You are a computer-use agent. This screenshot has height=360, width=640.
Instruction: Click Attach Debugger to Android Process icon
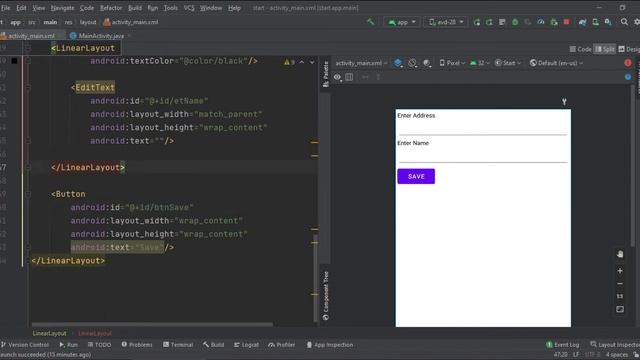pos(554,22)
